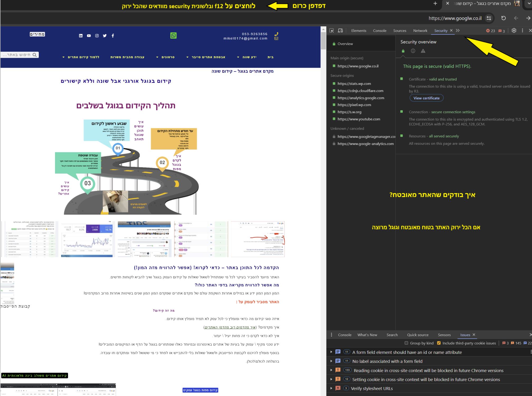532x396 pixels.
Task: Click the warning triangle icon in Security overview
Action: (423, 51)
